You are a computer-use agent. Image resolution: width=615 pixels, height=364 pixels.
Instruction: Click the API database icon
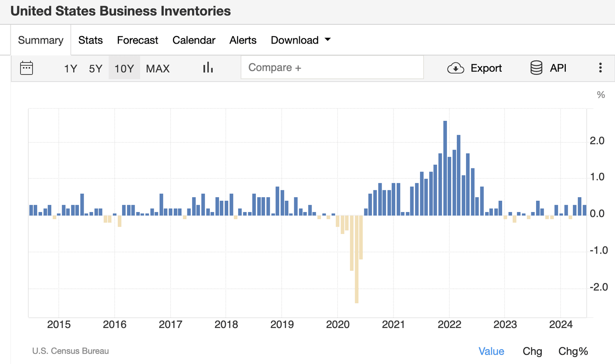click(536, 68)
